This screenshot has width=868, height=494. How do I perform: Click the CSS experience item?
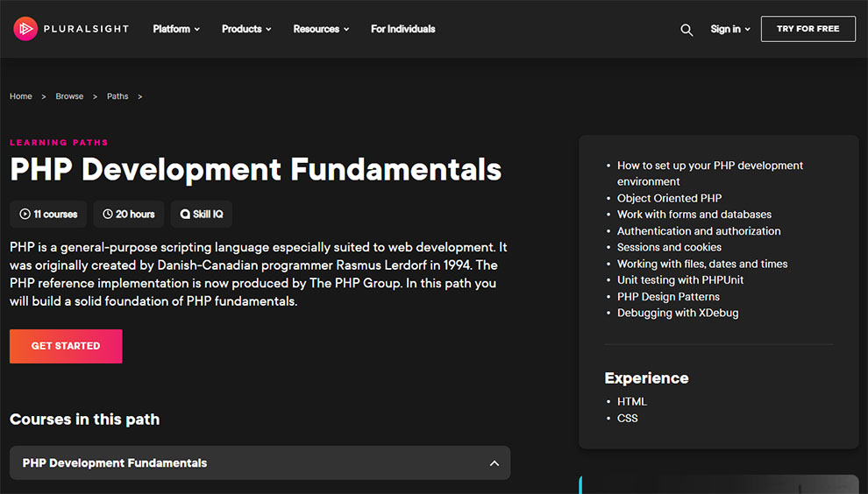click(x=627, y=418)
